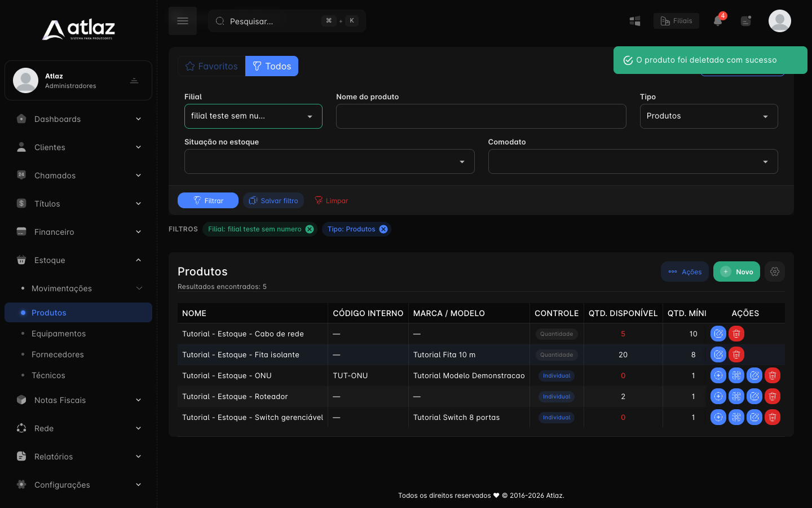Open the Tipo dropdown showing Produtos
This screenshot has height=508, width=812.
coord(709,116)
